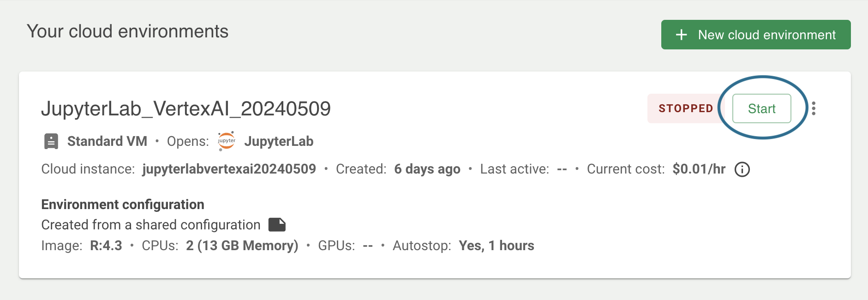Click the jupyterlabvertexai20240509 cloud instance name
868x300 pixels.
click(x=229, y=169)
